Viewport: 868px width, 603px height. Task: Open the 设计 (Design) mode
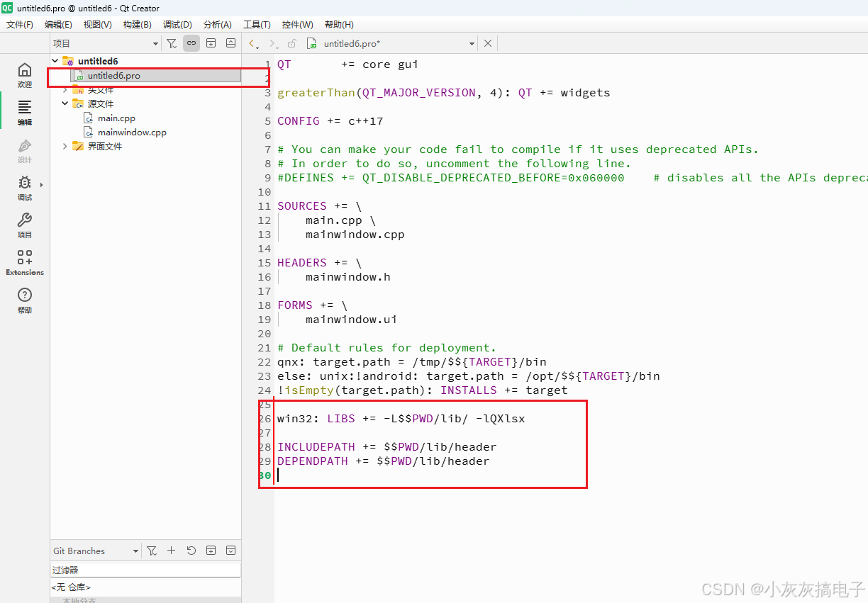(x=25, y=151)
